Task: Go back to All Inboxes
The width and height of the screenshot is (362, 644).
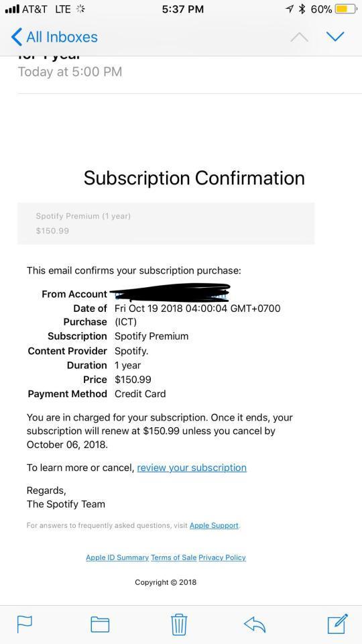Action: pos(54,37)
